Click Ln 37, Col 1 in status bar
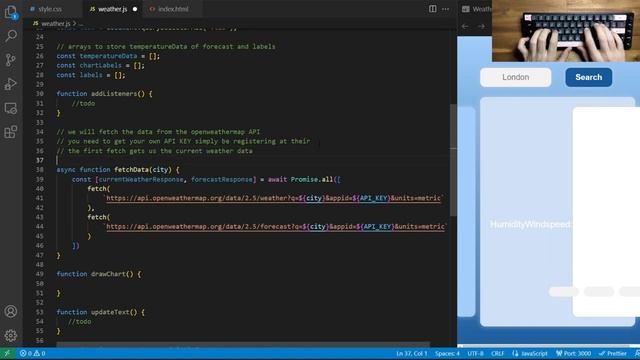This screenshot has width=640, height=360. 411,353
